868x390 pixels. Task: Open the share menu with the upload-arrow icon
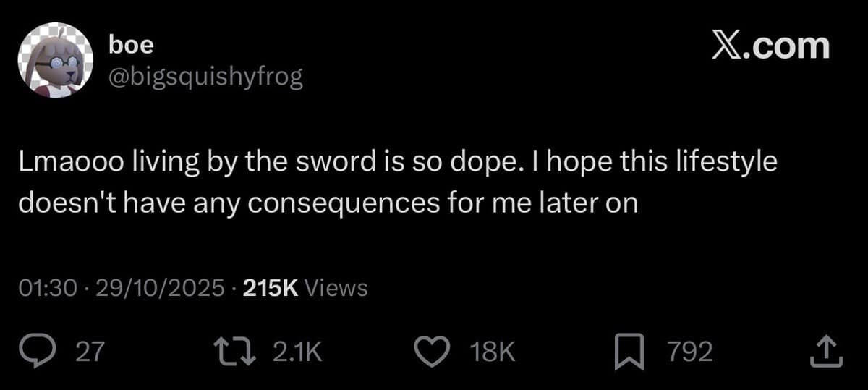click(x=825, y=352)
